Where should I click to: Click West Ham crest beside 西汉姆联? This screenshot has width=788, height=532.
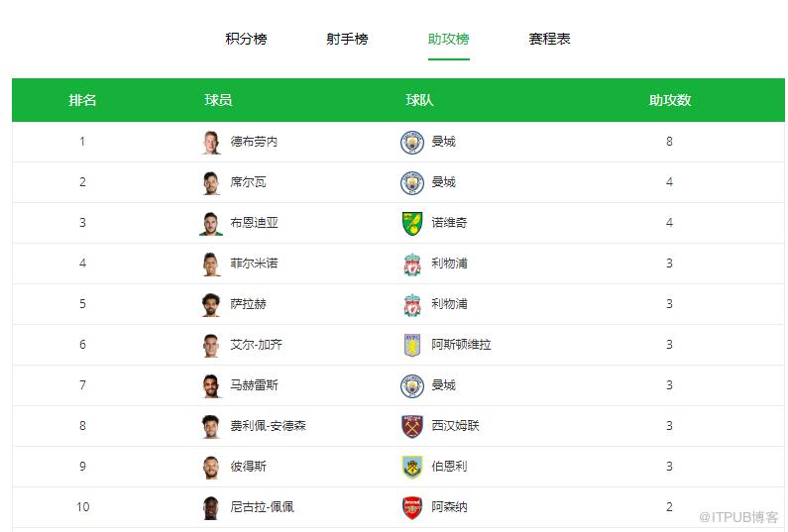pyautogui.click(x=412, y=426)
